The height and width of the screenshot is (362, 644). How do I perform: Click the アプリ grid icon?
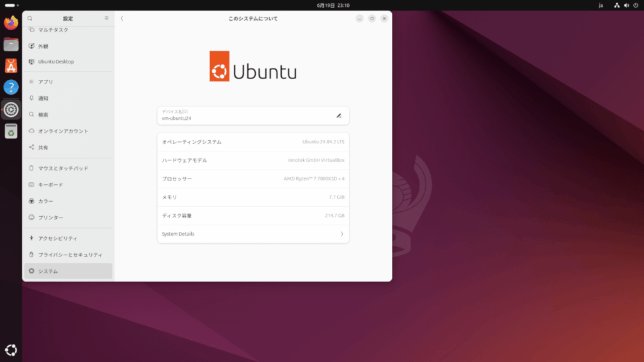click(31, 82)
